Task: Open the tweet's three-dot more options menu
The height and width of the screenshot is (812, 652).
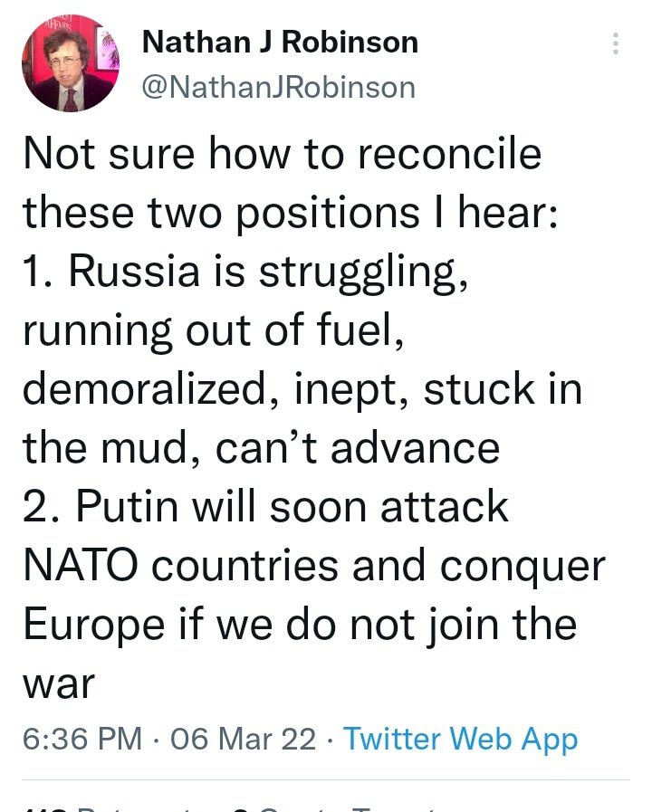Action: (616, 43)
